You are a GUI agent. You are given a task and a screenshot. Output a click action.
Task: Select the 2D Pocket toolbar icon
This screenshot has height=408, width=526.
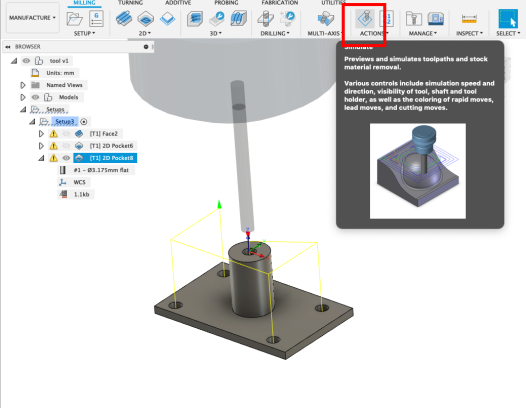[x=146, y=18]
